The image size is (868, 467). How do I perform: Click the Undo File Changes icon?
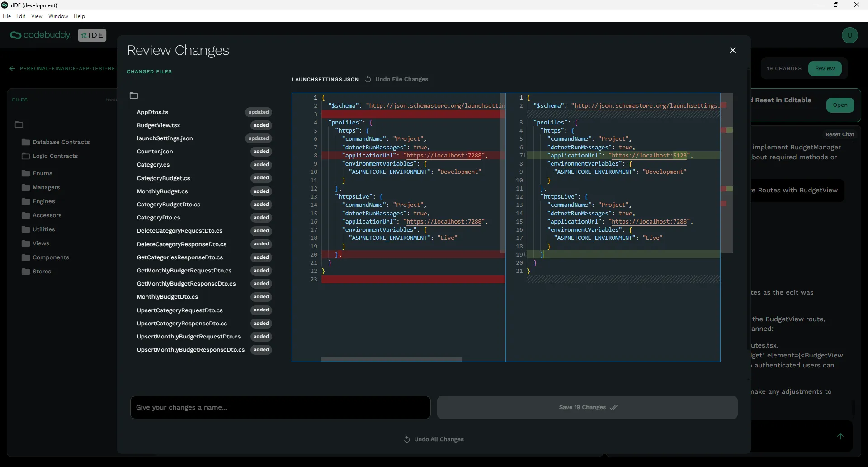[x=368, y=79]
